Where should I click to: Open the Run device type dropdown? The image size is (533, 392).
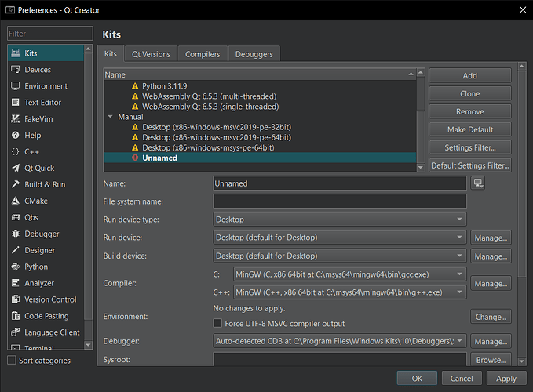click(339, 220)
